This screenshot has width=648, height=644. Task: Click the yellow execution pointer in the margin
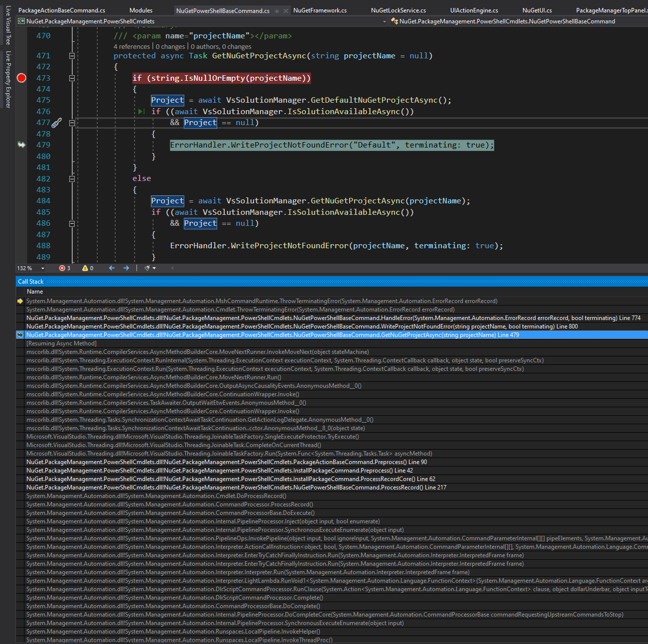(21, 145)
